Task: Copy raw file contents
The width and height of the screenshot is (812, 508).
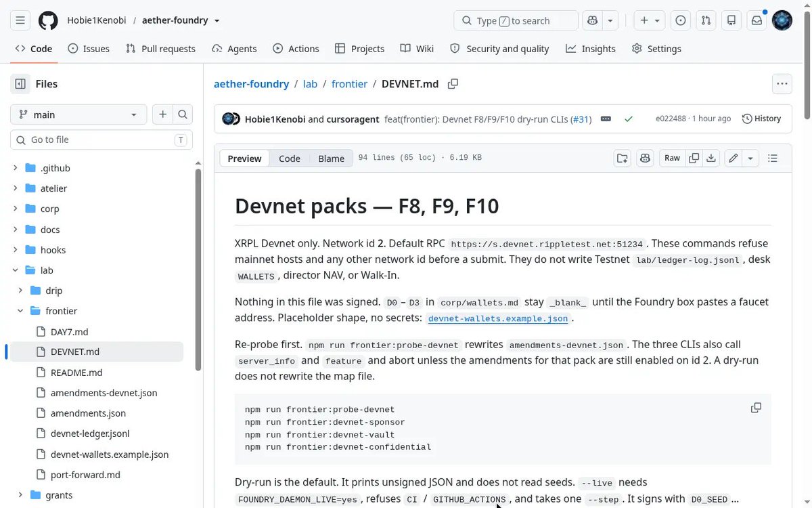Action: coord(694,158)
